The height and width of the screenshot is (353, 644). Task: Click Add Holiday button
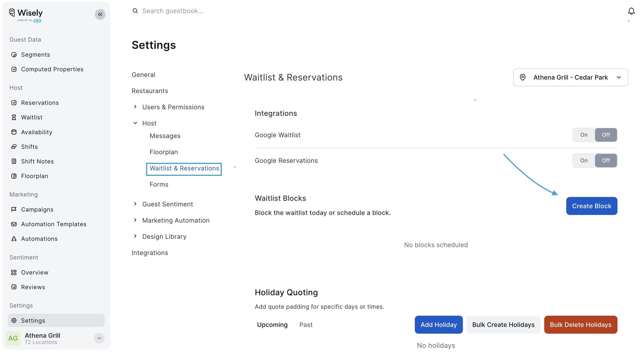(x=438, y=324)
